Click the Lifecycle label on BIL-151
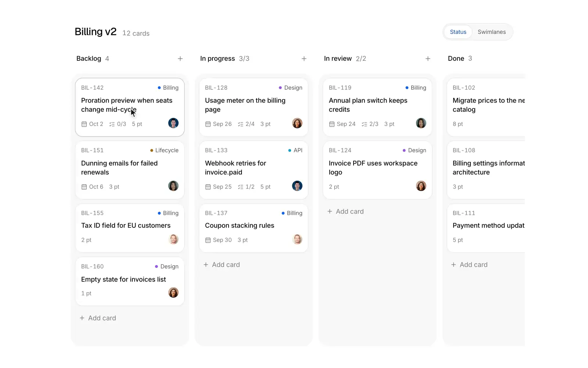Viewport: 588px width, 368px height. (x=164, y=150)
